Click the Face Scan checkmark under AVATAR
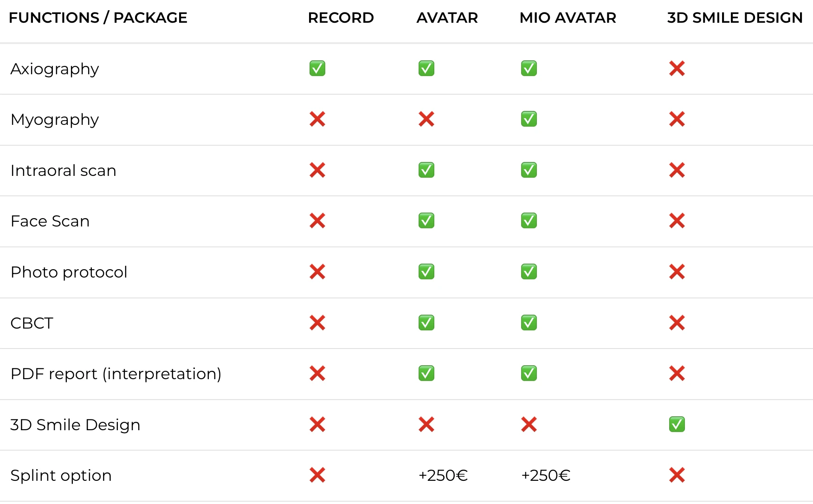Screen dimensions: 813x504 point(426,221)
